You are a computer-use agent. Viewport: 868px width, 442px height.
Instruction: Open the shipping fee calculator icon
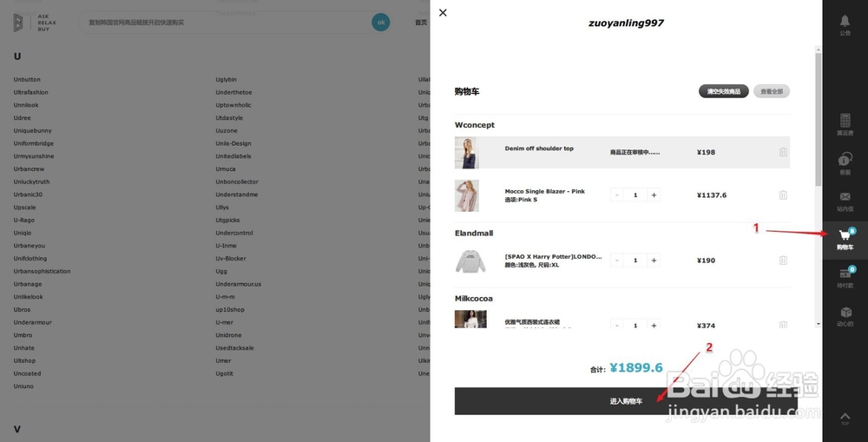point(845,122)
